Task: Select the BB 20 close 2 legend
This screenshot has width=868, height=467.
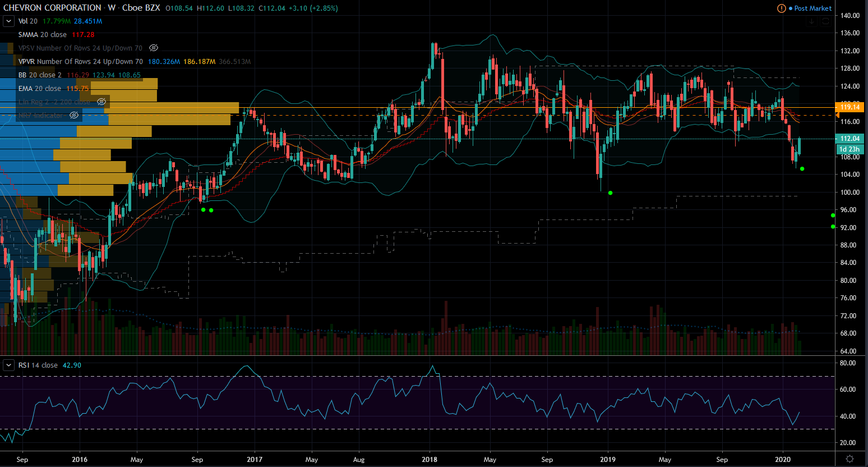Action: pos(40,75)
